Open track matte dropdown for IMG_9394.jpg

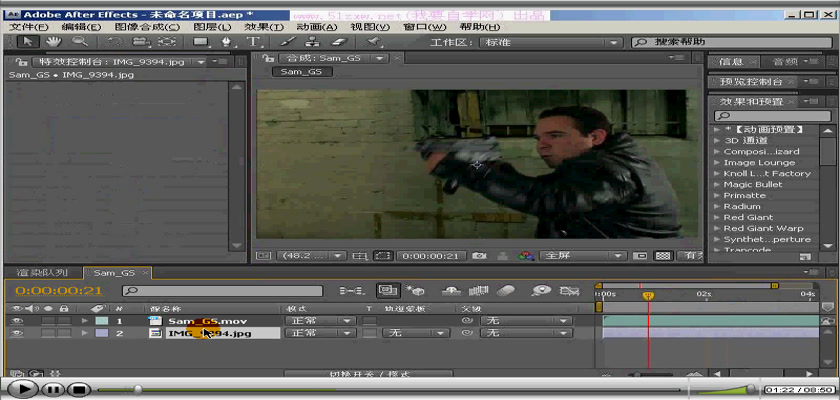416,333
